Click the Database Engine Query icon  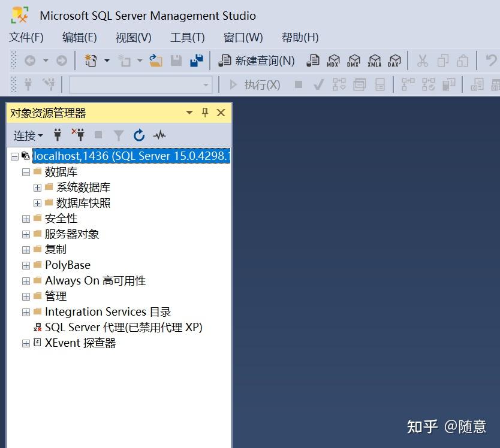click(313, 60)
